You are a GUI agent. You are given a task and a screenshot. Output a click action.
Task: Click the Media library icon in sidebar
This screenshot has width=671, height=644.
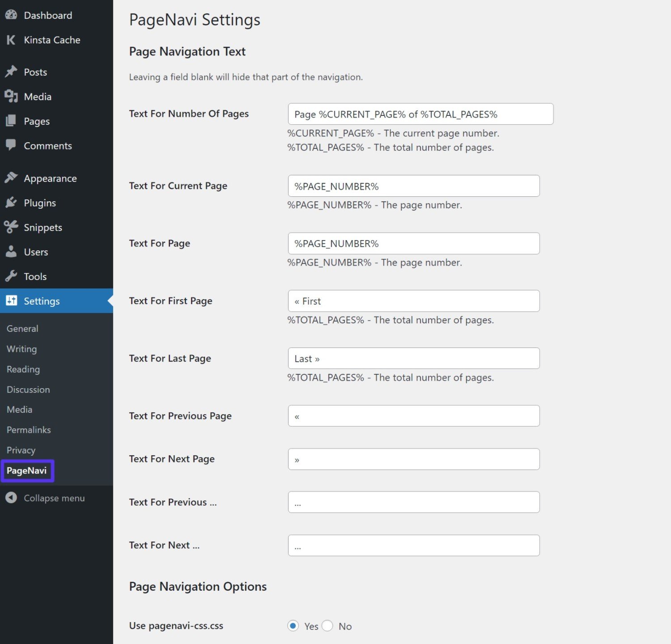(x=11, y=97)
